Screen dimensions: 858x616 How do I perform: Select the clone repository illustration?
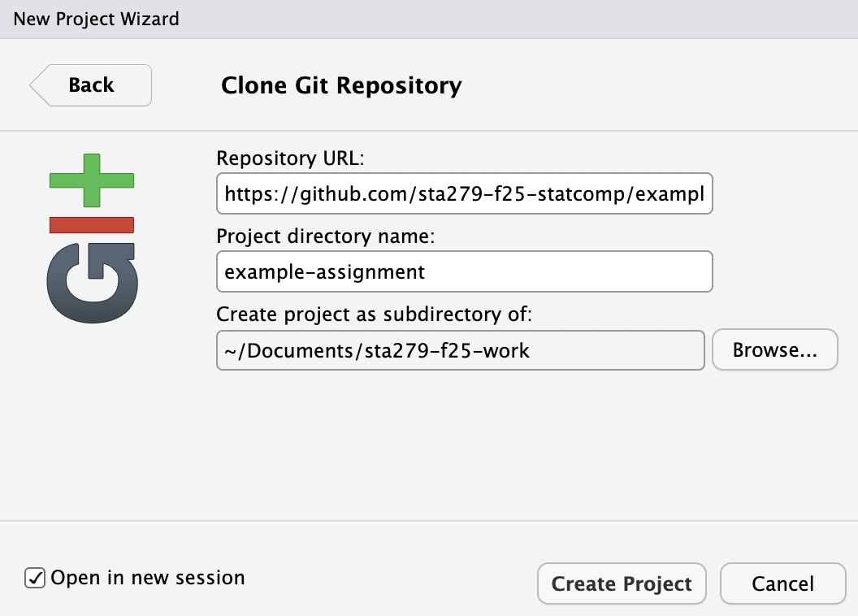(92, 236)
